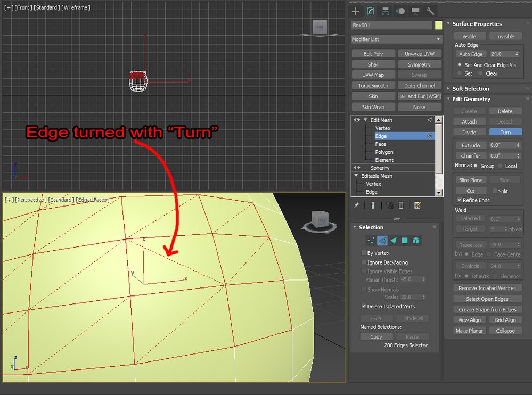The width and height of the screenshot is (532, 395).
Task: Remove modifier with the trash icon
Action: click(401, 205)
